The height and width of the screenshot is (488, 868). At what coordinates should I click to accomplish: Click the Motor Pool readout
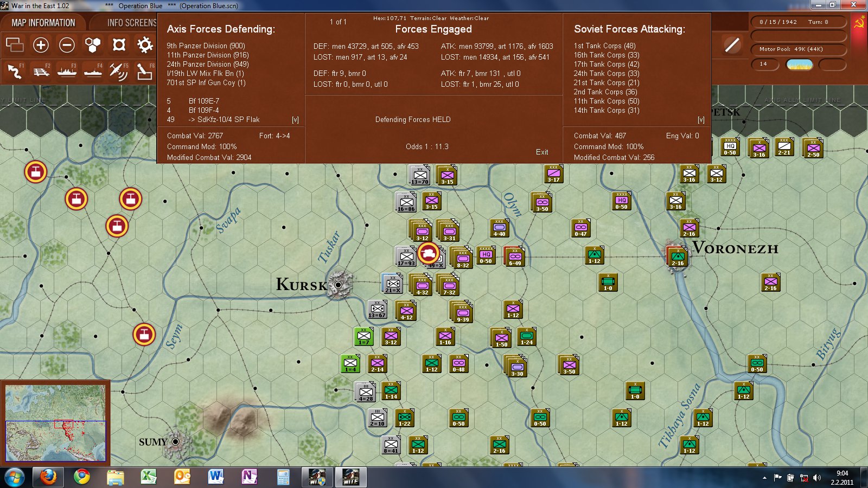(x=798, y=49)
